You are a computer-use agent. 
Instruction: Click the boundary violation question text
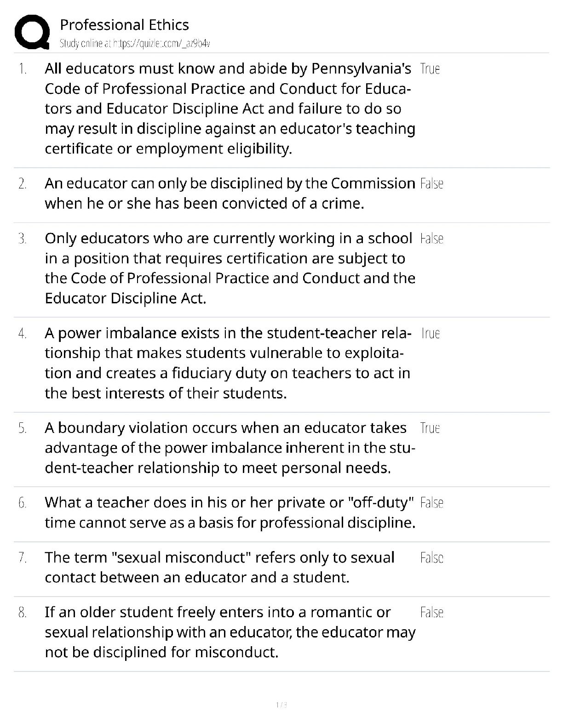point(229,448)
